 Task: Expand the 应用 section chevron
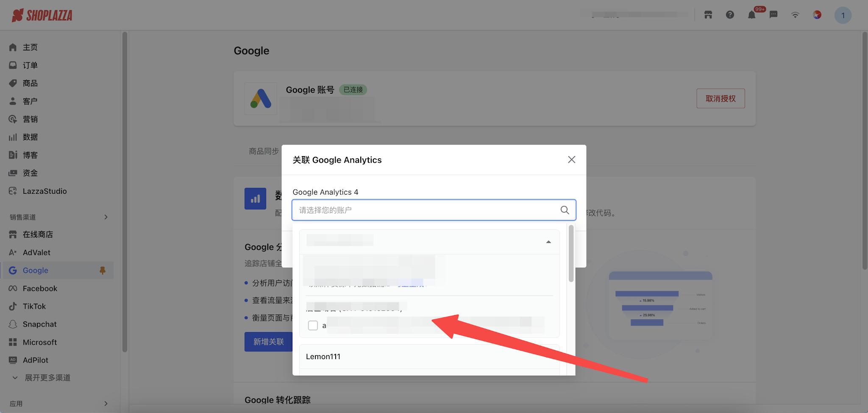[106, 404]
